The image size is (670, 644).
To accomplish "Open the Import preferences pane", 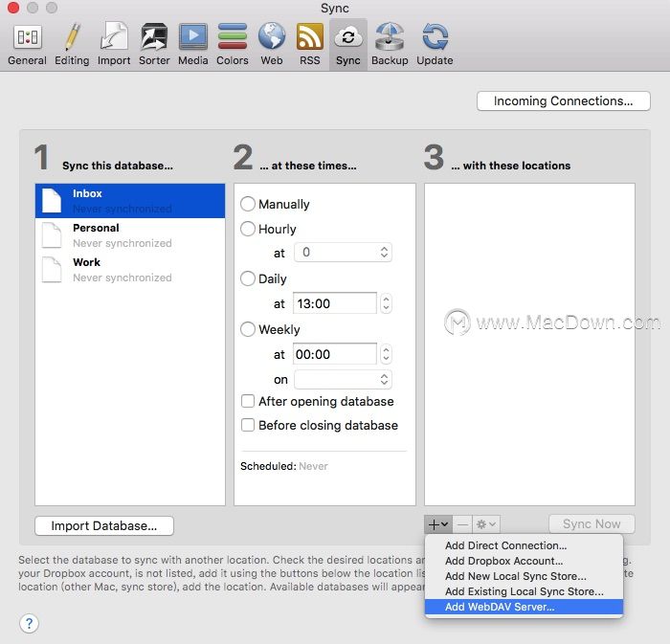I will pos(114,44).
